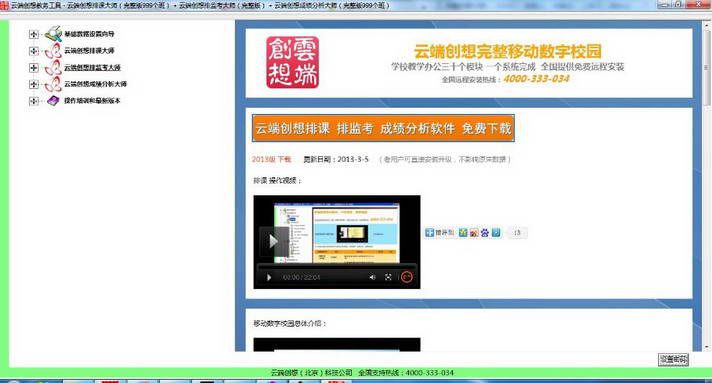Click the video progress bar
The width and height of the screenshot is (712, 383).
coord(336,267)
